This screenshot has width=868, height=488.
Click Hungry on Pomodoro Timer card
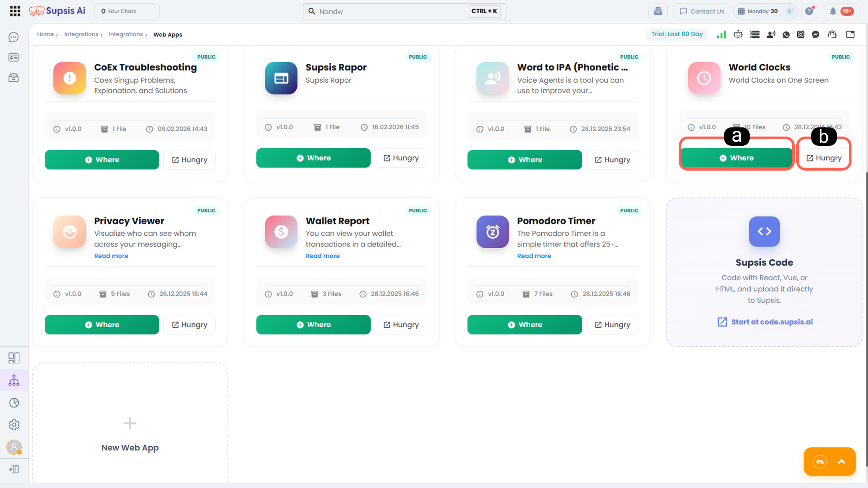click(x=612, y=325)
